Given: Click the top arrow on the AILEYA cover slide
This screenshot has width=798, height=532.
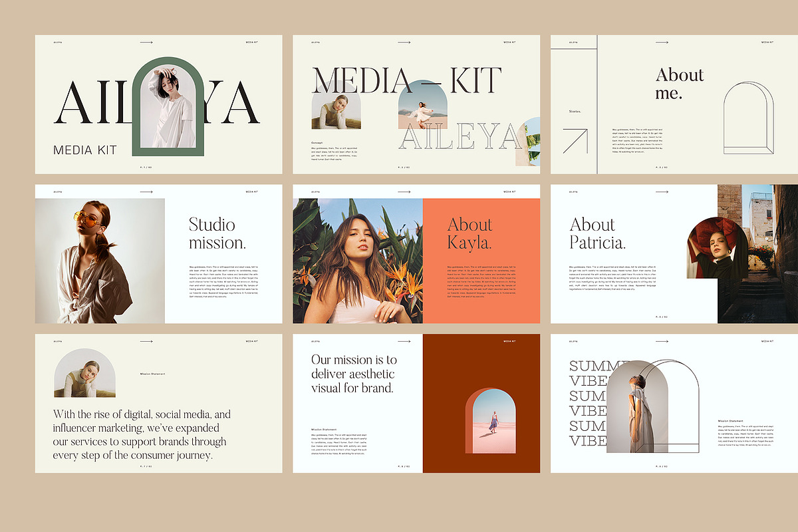Looking at the screenshot, I should pos(146,43).
